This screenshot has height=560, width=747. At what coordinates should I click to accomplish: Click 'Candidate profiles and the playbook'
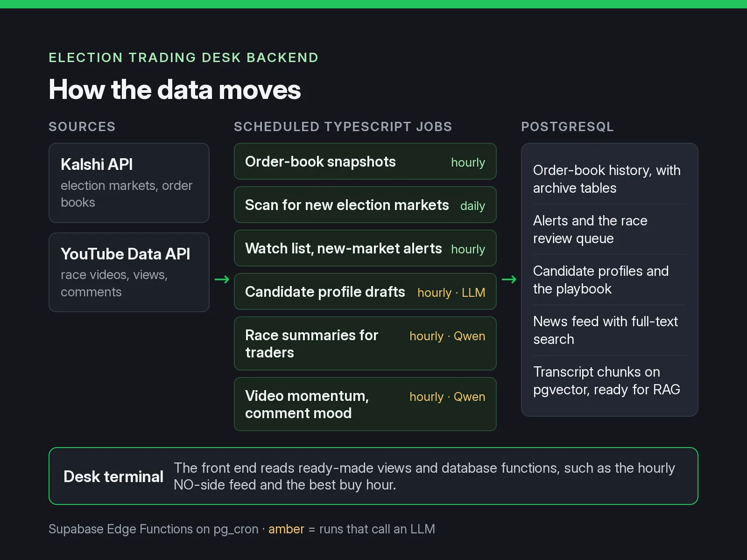point(601,280)
